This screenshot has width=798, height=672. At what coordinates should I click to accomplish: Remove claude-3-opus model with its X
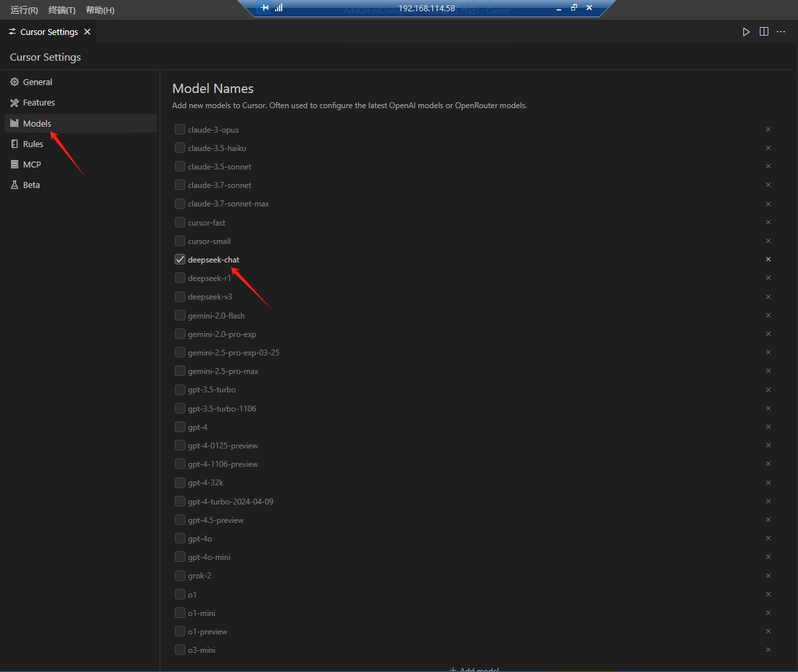click(768, 129)
